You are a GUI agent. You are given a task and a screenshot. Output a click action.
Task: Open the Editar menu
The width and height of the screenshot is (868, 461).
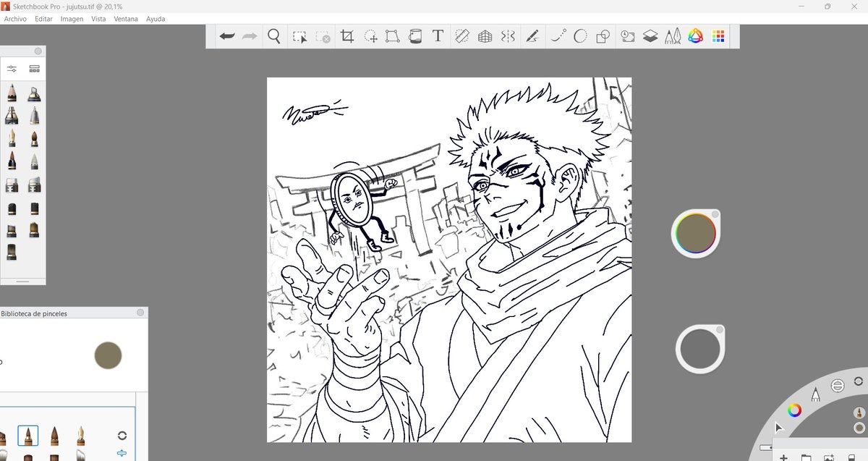pyautogui.click(x=43, y=19)
